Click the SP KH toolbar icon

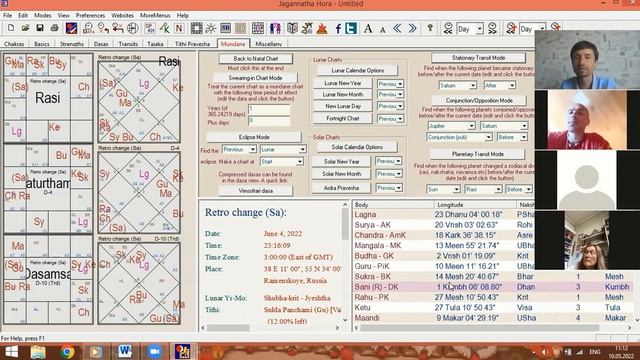pos(150,28)
